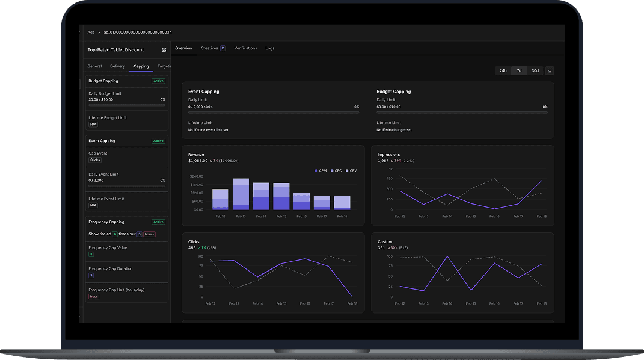Select the Capping sidebar tab

click(141, 66)
